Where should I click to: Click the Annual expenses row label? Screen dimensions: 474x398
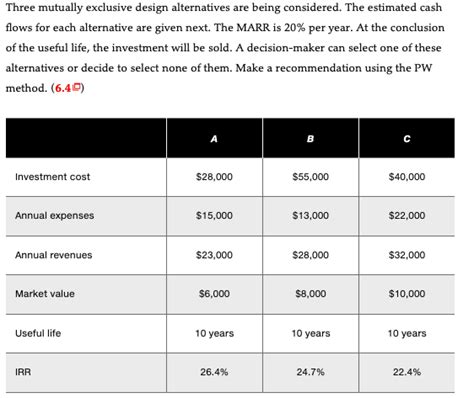pyautogui.click(x=54, y=216)
